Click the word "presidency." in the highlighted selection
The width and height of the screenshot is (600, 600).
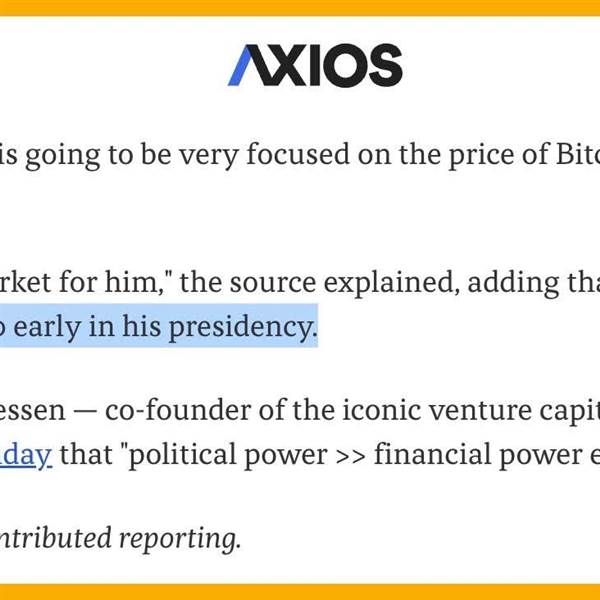coord(243,328)
